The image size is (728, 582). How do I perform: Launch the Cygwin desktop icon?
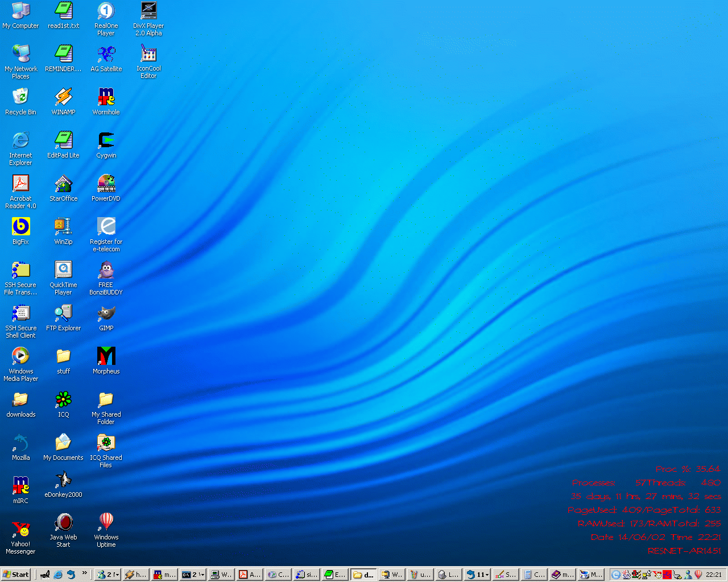pyautogui.click(x=106, y=140)
